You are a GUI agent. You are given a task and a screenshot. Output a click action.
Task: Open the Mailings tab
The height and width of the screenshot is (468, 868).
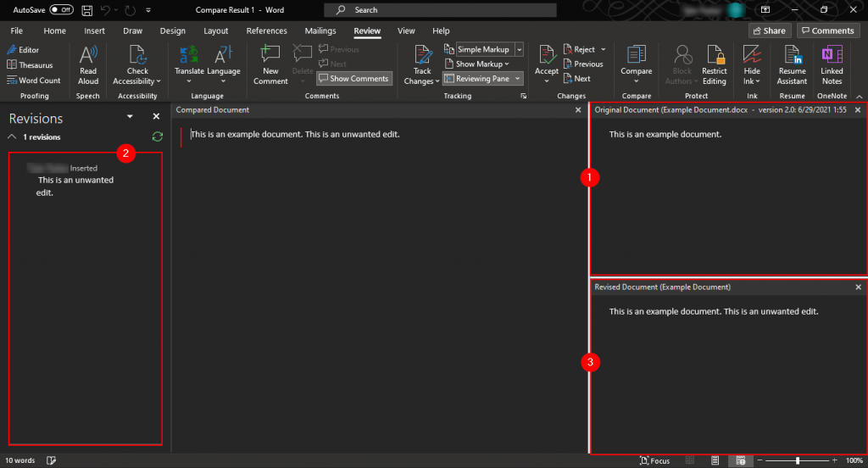coord(320,31)
